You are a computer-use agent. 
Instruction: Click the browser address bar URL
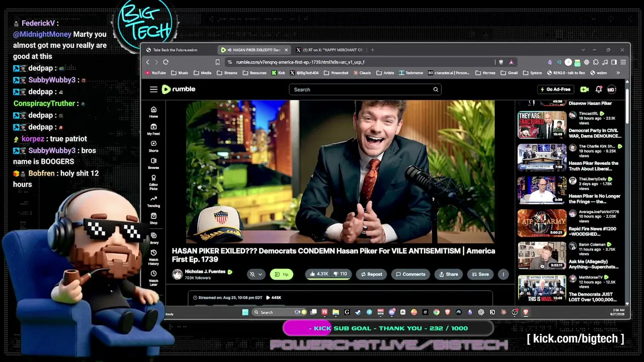coord(300,62)
